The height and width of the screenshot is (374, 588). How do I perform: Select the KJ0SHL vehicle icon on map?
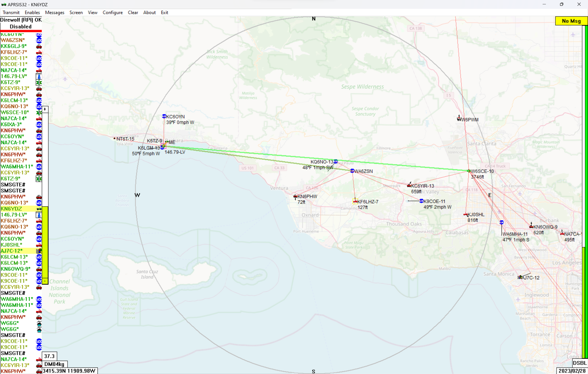(x=466, y=214)
